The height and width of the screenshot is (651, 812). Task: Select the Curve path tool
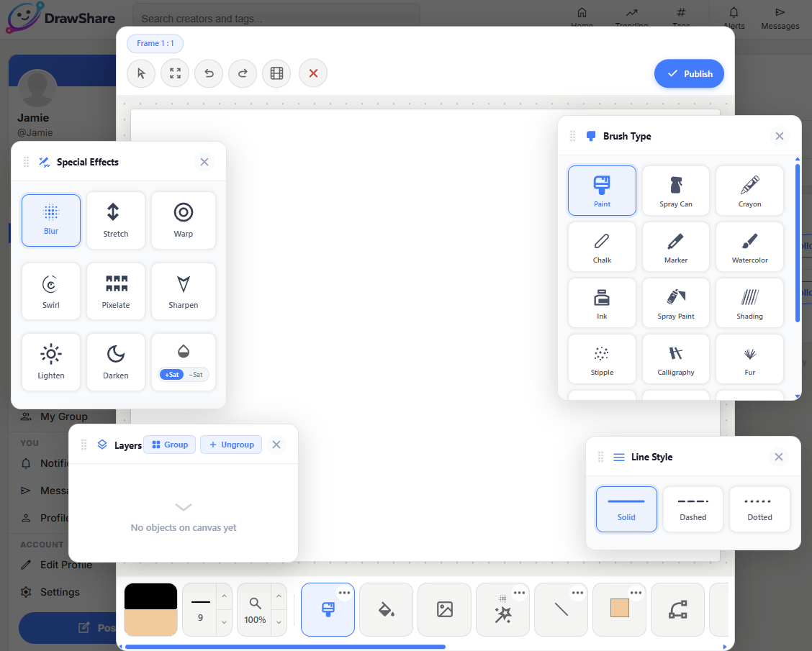677,609
